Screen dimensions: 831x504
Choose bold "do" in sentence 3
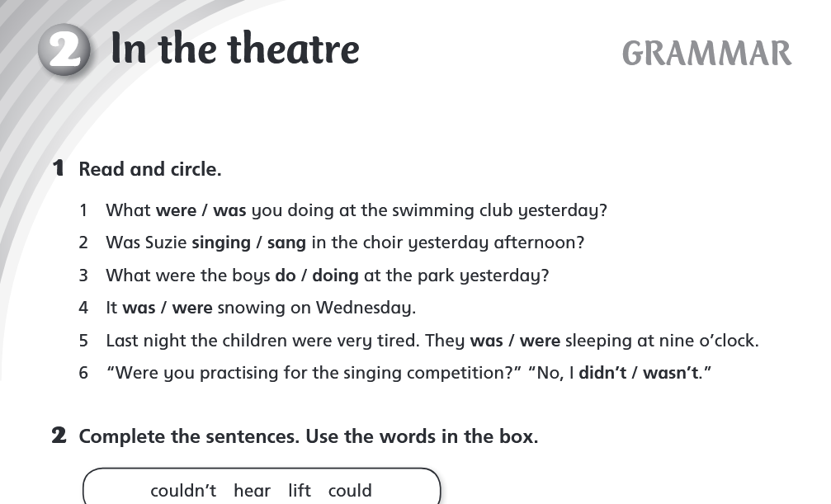pos(286,276)
